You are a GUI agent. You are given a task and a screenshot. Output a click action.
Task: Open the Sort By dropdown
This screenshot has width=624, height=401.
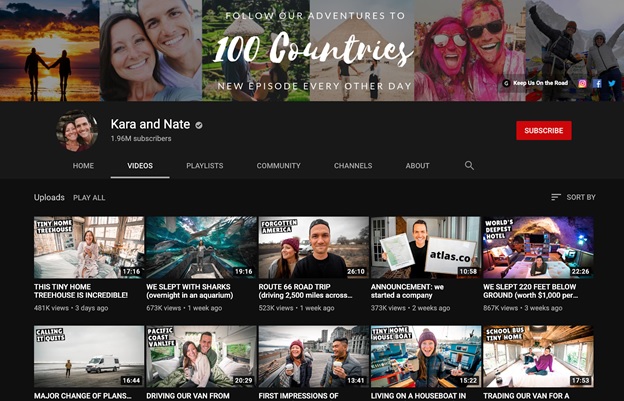point(573,197)
